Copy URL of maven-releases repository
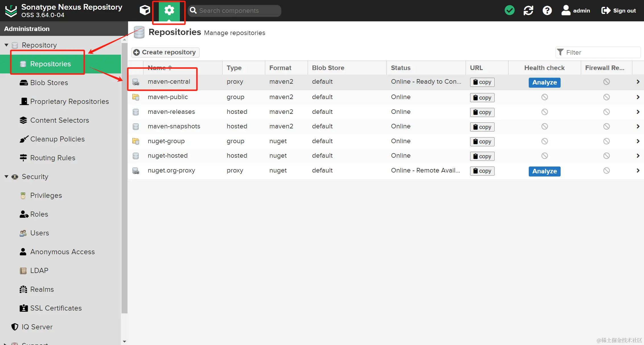Viewport: 644px width, 345px height. (482, 112)
